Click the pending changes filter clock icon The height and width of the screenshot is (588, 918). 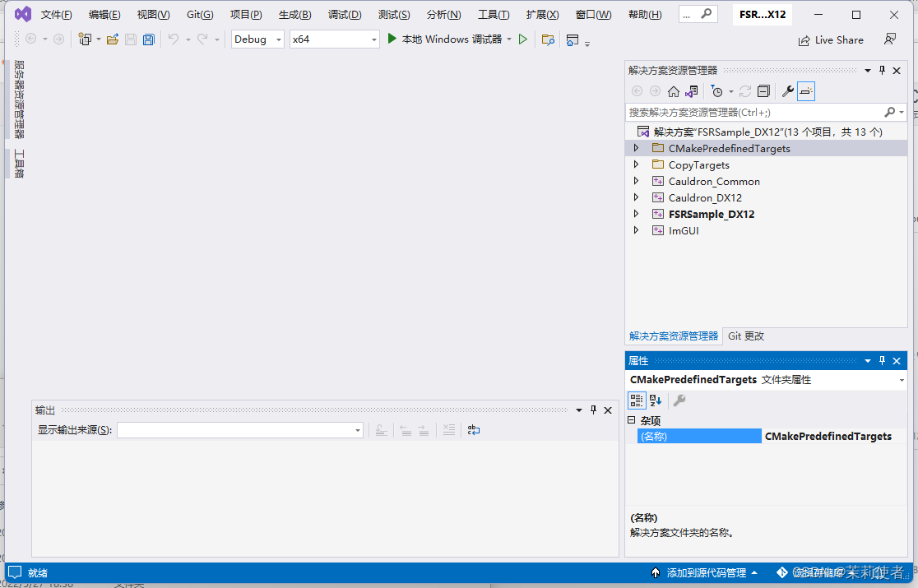[716, 91]
